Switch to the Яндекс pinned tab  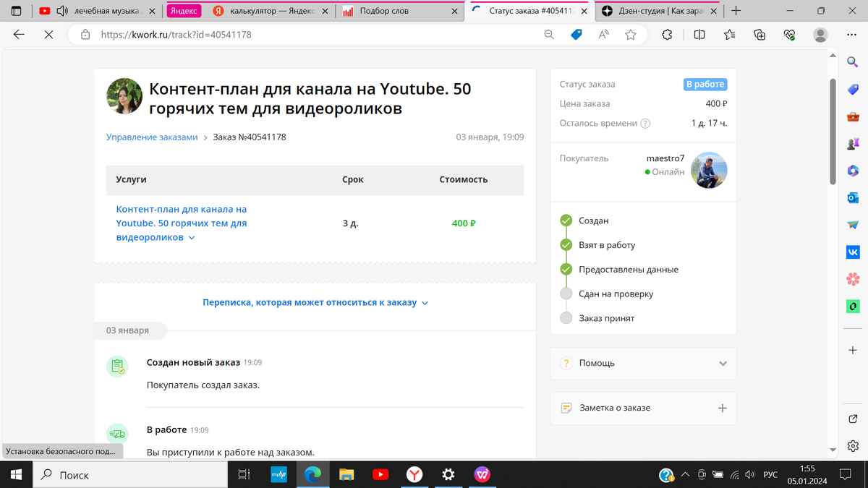pos(185,11)
